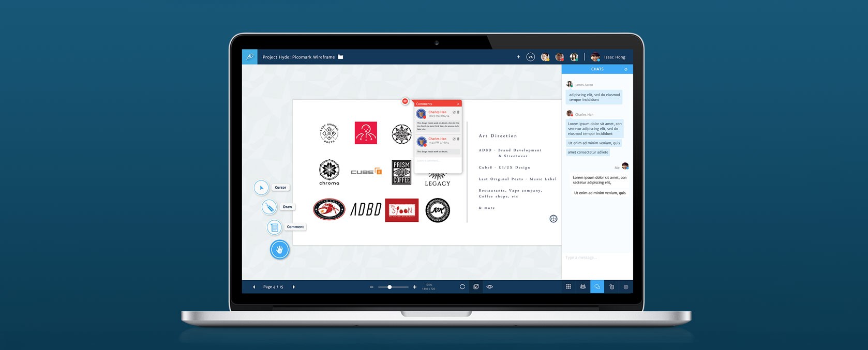Click the move handle icon on the slide
Screen dimensions: 868x350
pos(553,219)
